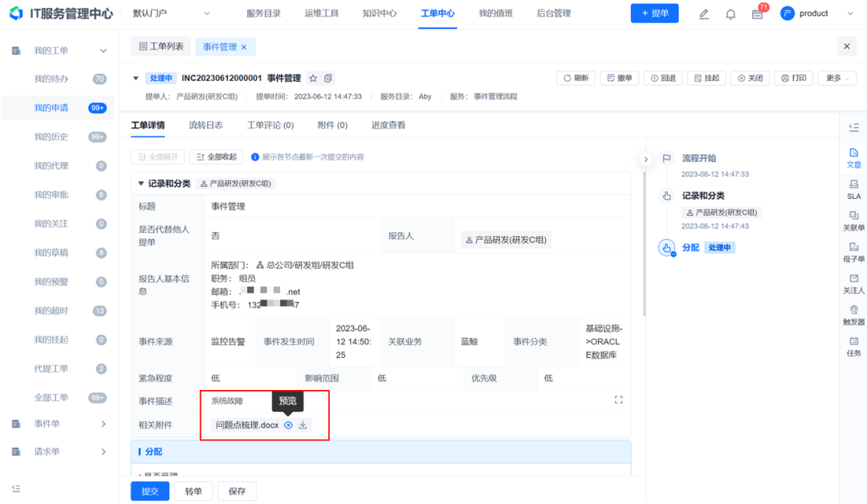The image size is (867, 504).
Task: Close the 事件管理 tab with x
Action: pyautogui.click(x=244, y=47)
